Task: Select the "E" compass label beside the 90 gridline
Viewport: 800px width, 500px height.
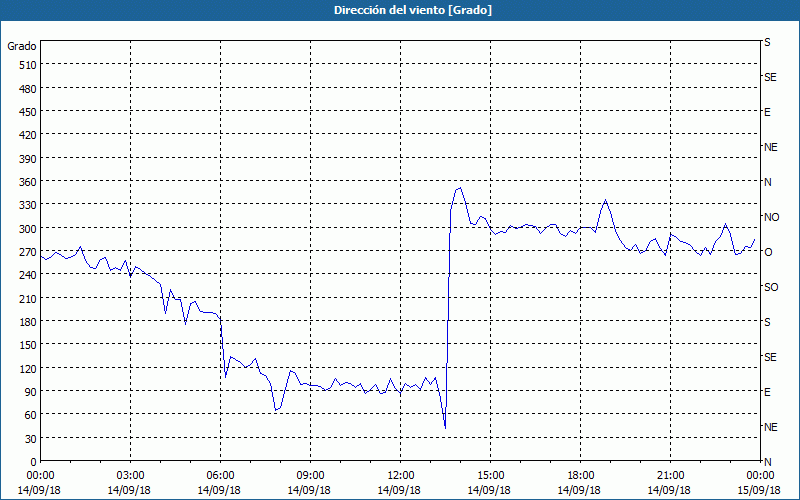Action: coord(767,392)
